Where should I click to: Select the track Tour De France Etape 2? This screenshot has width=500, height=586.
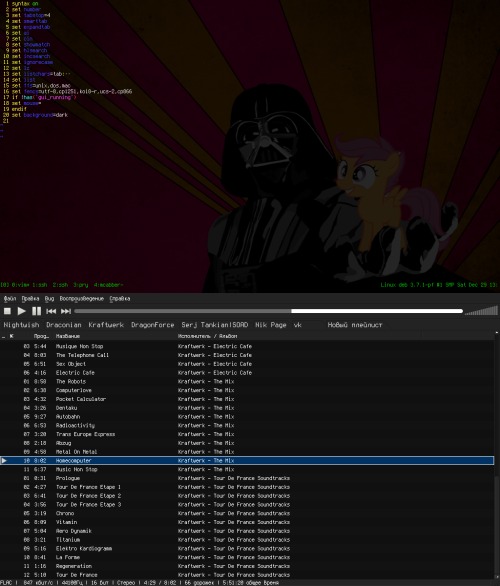click(247, 496)
